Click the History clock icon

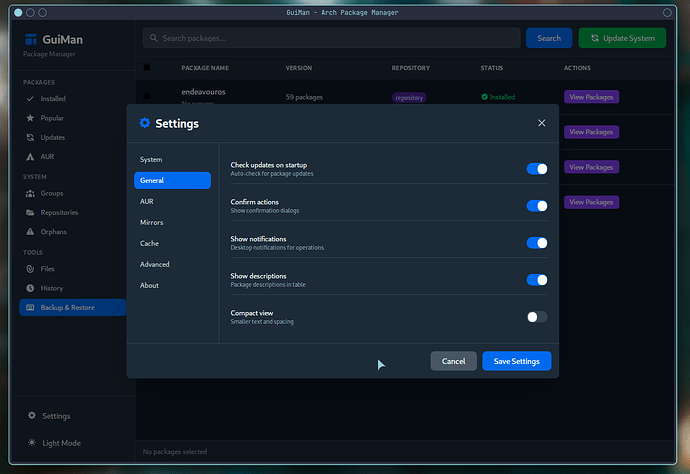(x=31, y=288)
